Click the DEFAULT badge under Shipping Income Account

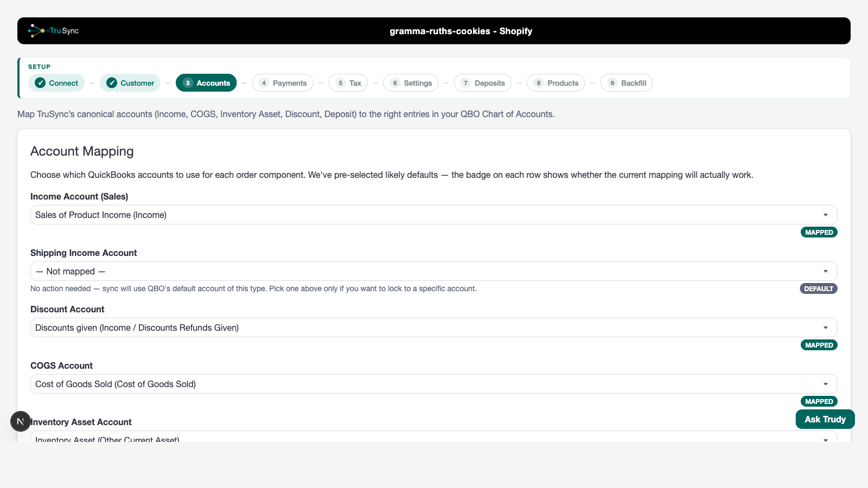pyautogui.click(x=819, y=288)
